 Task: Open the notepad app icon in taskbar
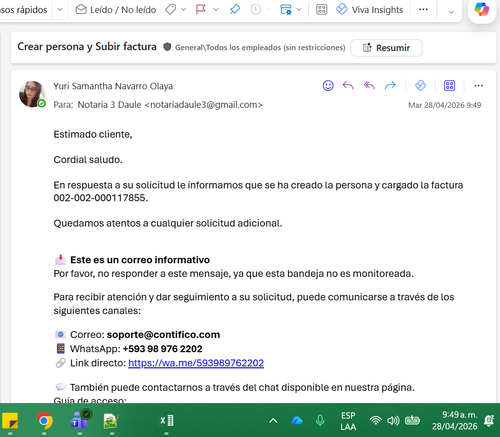(x=111, y=421)
